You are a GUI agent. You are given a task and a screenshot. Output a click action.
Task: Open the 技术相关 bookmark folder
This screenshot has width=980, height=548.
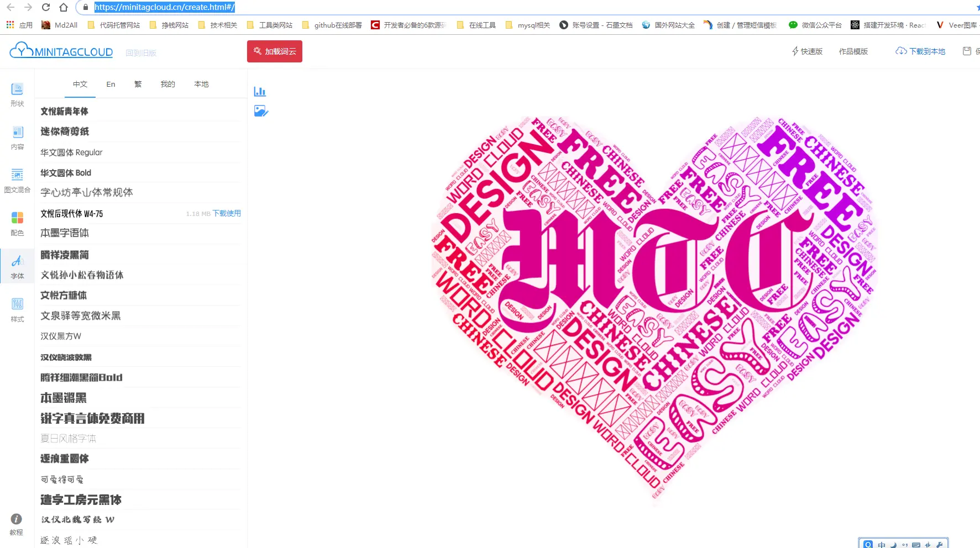click(218, 25)
